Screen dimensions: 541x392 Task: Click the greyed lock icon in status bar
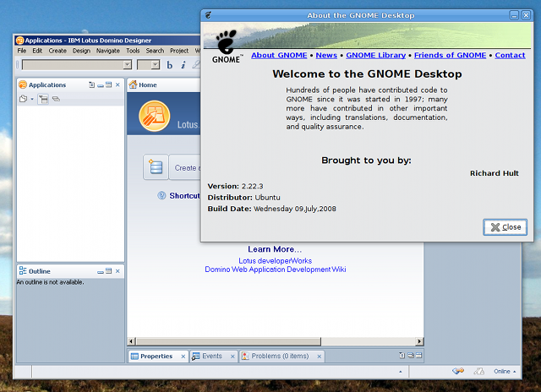pyautogui.click(x=479, y=372)
